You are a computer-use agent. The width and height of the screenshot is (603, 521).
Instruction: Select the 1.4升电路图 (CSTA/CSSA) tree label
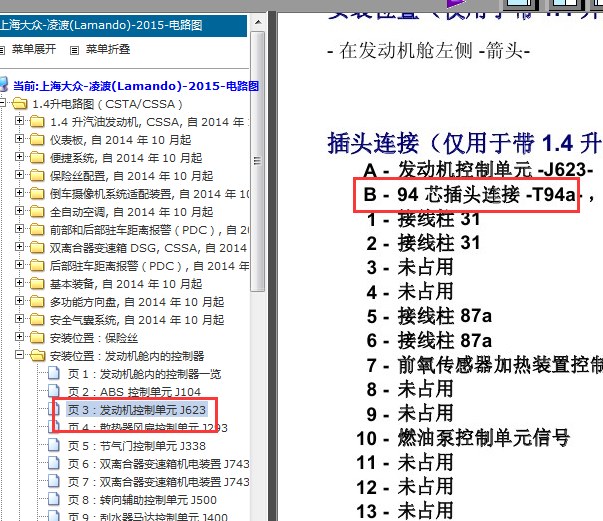point(107,104)
